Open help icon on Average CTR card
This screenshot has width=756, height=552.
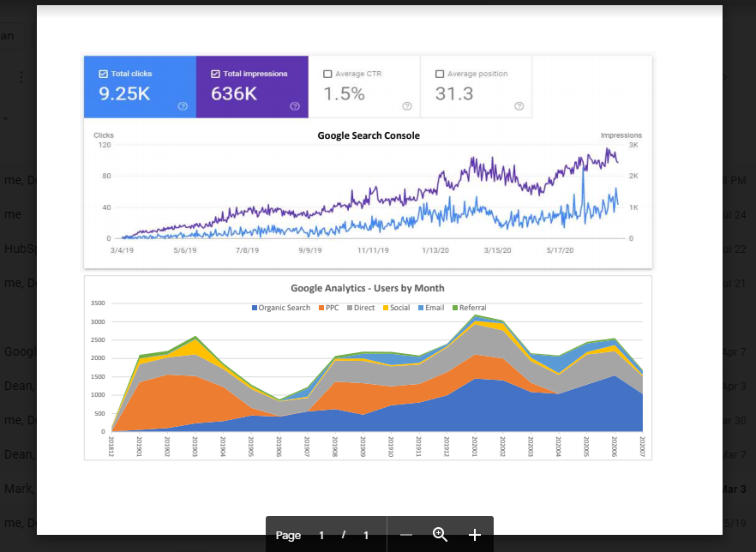(x=407, y=106)
